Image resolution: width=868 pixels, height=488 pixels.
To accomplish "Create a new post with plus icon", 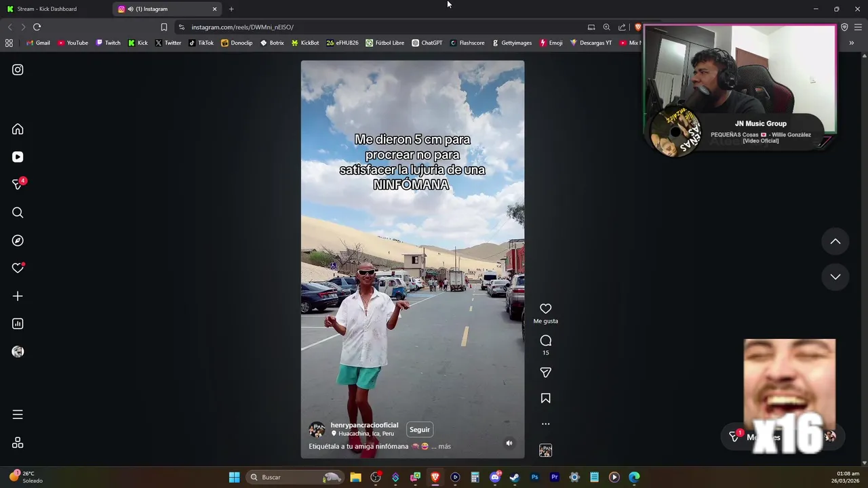I will coord(18,296).
